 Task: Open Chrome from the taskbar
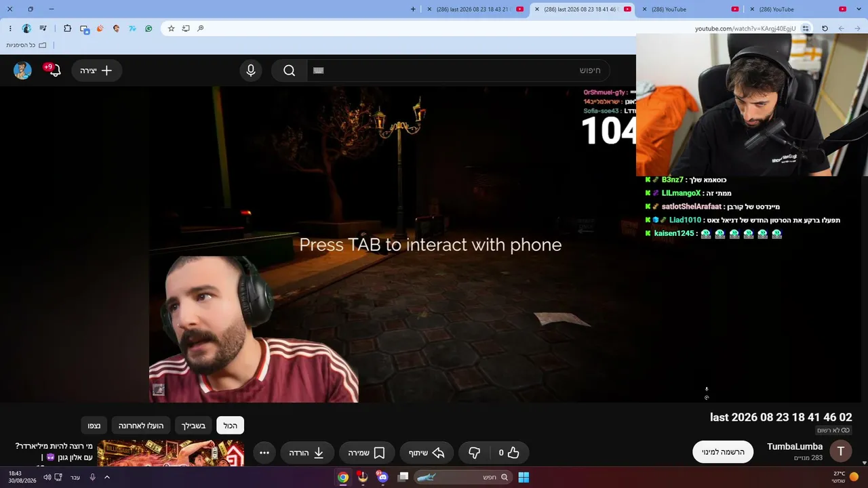343,477
